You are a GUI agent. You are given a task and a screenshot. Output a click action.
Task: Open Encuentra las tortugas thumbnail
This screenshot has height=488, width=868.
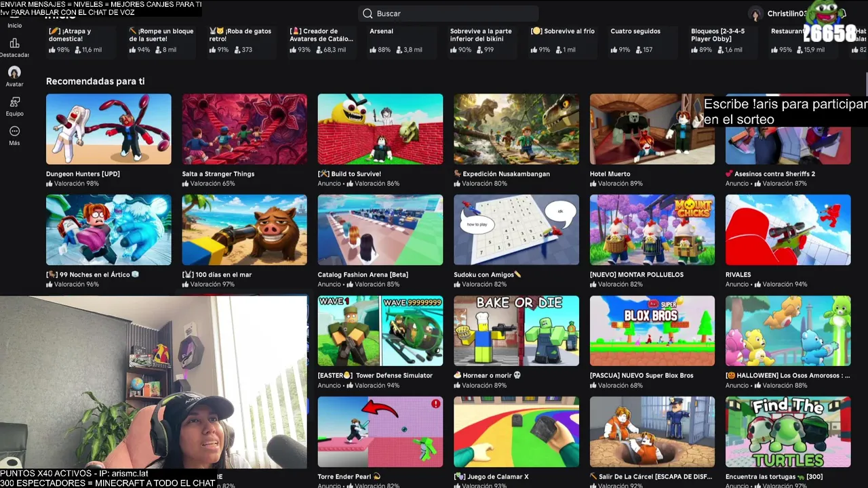[788, 432]
